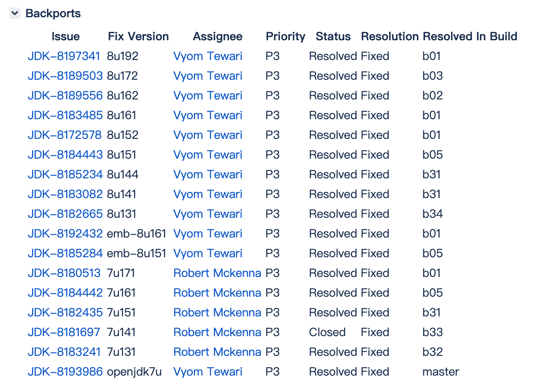Open issue JDK-8189556
The width and height of the screenshot is (540, 392).
[x=65, y=95]
